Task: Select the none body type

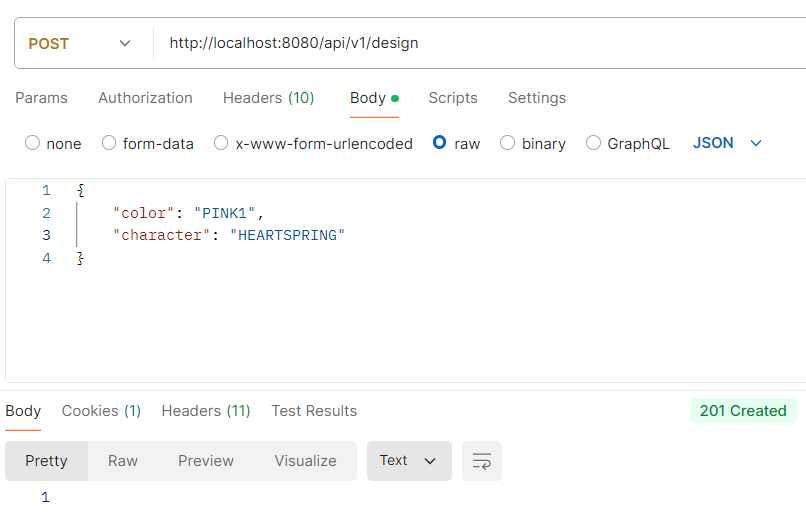Action: (x=32, y=143)
